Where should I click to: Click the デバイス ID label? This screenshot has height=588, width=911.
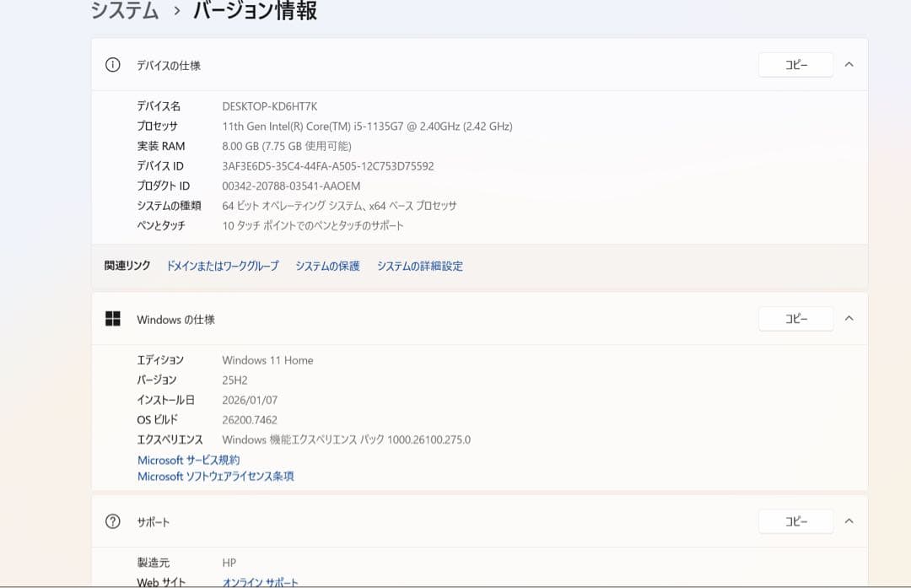(160, 165)
